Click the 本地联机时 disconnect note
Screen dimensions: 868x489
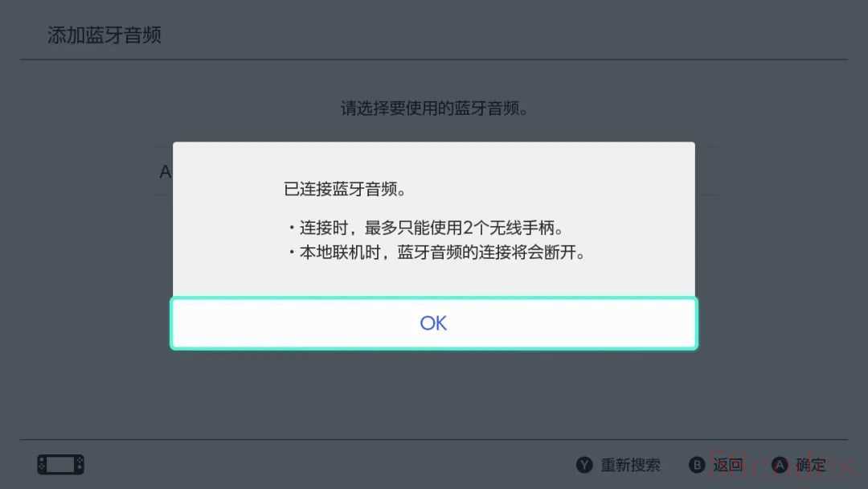(436, 253)
